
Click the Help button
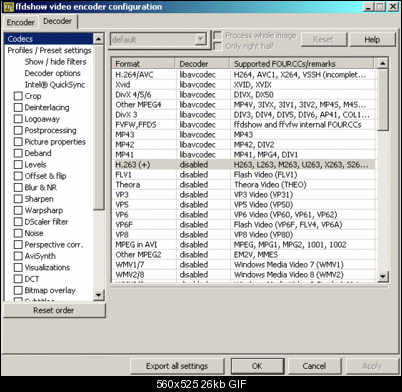[x=372, y=40]
